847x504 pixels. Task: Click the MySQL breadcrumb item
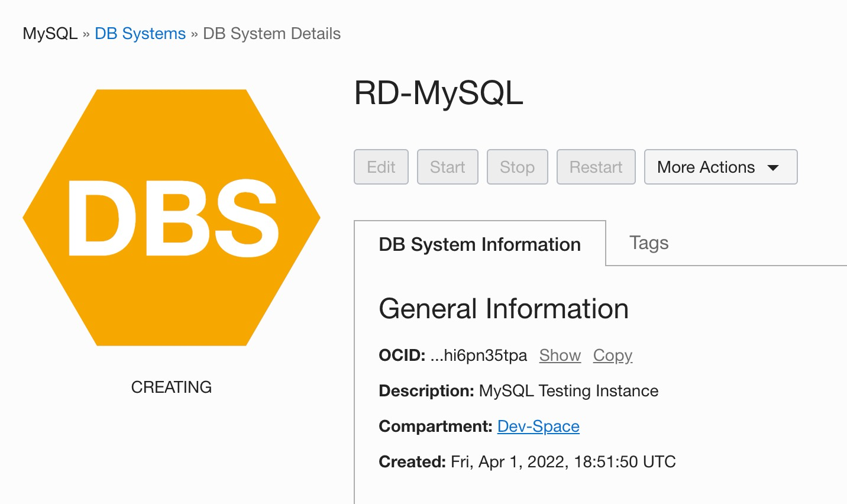pos(50,34)
